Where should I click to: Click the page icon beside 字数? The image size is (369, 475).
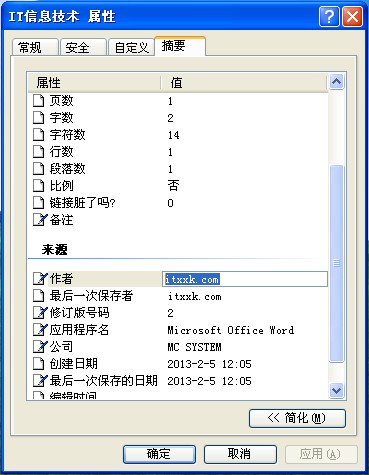point(39,117)
